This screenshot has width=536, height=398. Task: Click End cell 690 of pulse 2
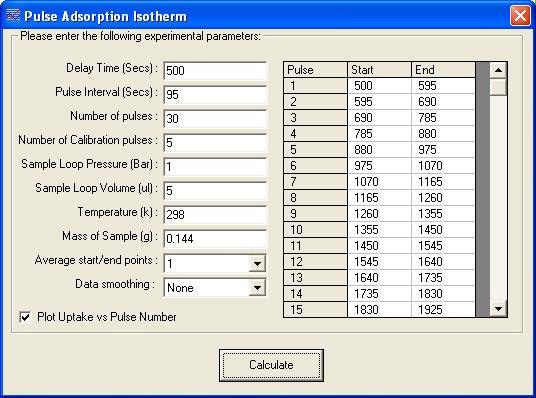point(443,102)
